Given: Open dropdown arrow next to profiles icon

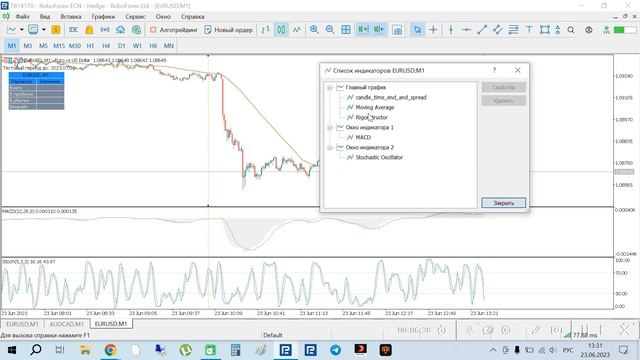Looking at the screenshot, I should point(43,30).
